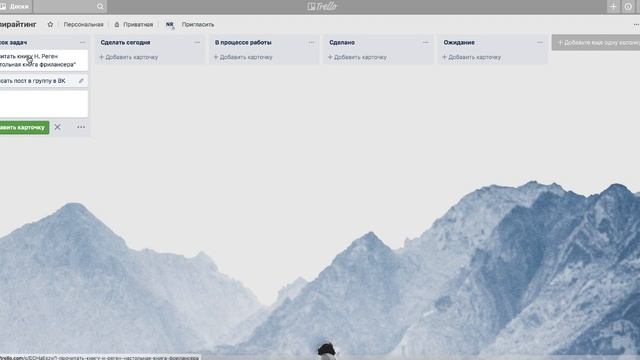This screenshot has width=640, height=360.
Task: Add a card to Ожидание list
Action: click(x=472, y=57)
